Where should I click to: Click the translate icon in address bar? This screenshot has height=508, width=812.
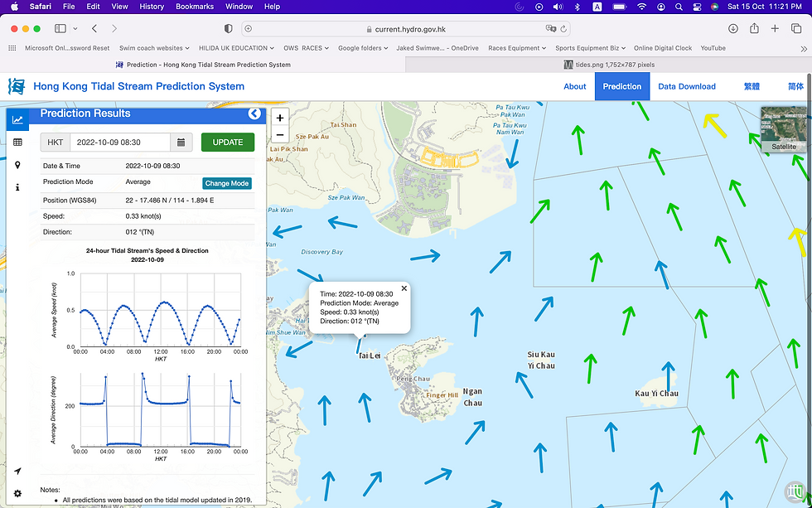point(550,29)
